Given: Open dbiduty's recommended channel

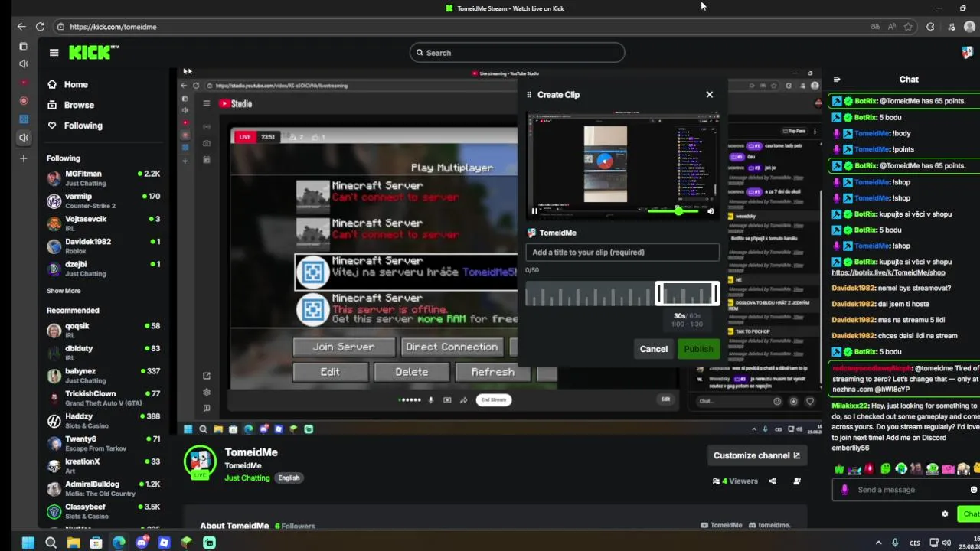Looking at the screenshot, I should point(103,353).
